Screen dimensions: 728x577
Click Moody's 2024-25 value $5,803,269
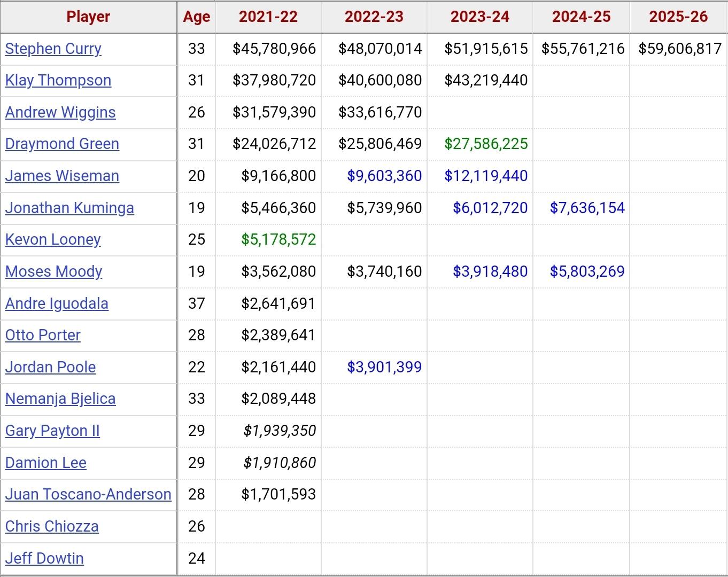tap(587, 271)
